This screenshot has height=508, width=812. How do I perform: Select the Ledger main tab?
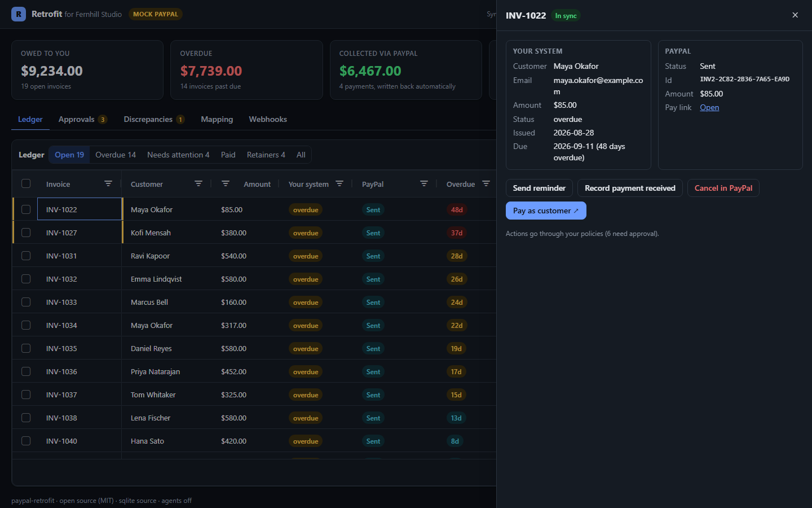pos(30,119)
